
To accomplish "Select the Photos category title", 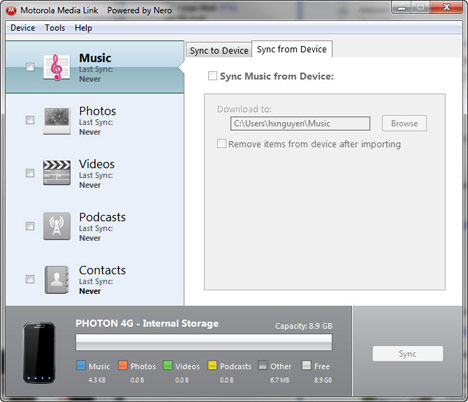I will [x=97, y=111].
